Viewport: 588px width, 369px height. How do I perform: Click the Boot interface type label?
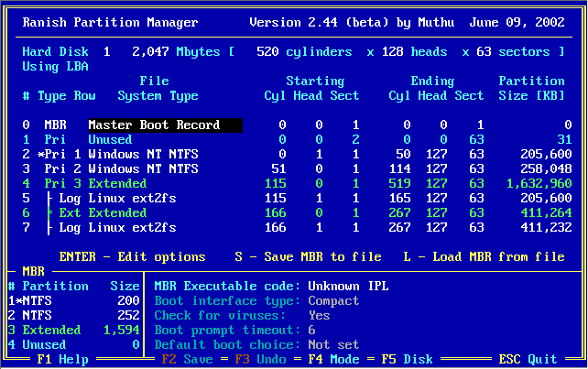coord(227,300)
